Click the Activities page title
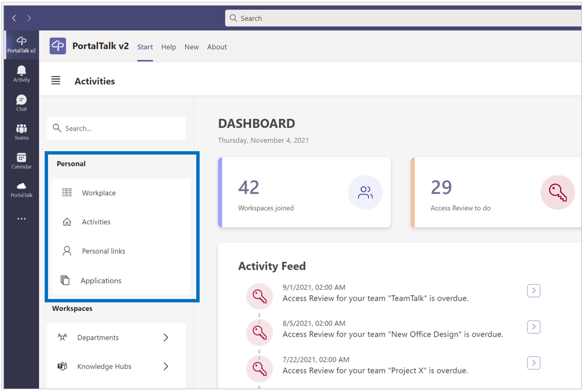Image resolution: width=585 pixels, height=392 pixels. [95, 81]
